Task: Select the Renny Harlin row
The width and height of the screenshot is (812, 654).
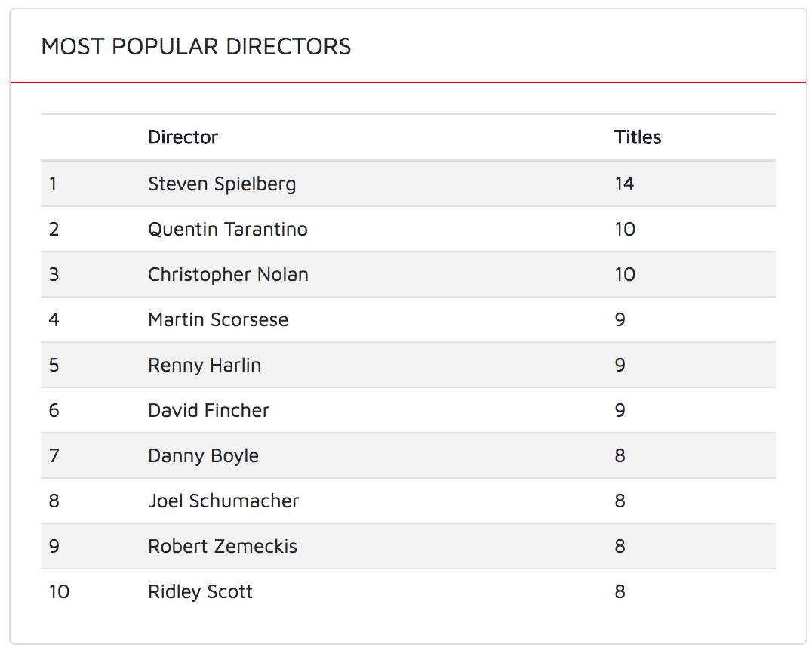Action: click(x=408, y=365)
